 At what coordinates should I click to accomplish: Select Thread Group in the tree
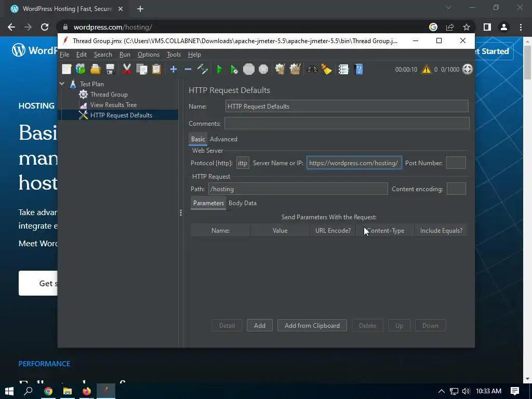(x=109, y=95)
